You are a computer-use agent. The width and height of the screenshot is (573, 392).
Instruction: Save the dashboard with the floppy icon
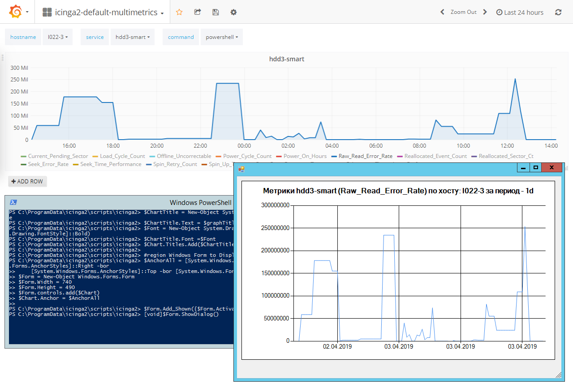(x=215, y=12)
